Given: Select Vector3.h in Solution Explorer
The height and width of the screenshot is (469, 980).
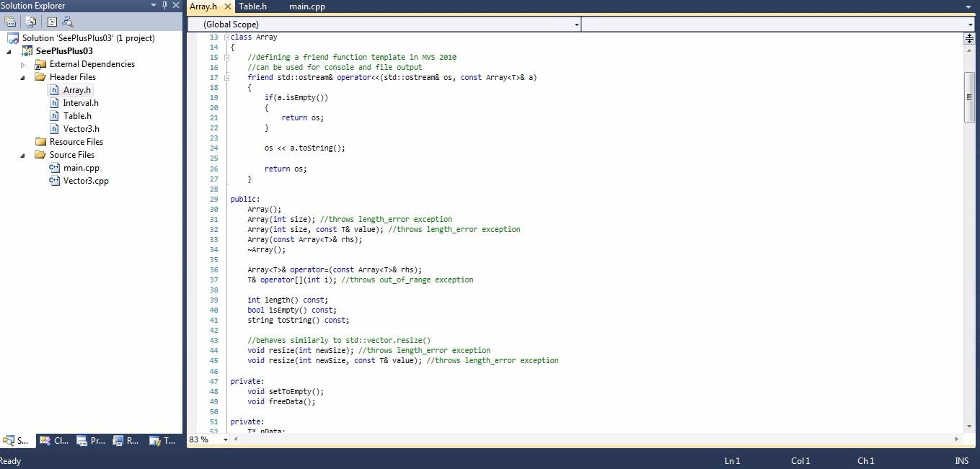Looking at the screenshot, I should [x=81, y=129].
